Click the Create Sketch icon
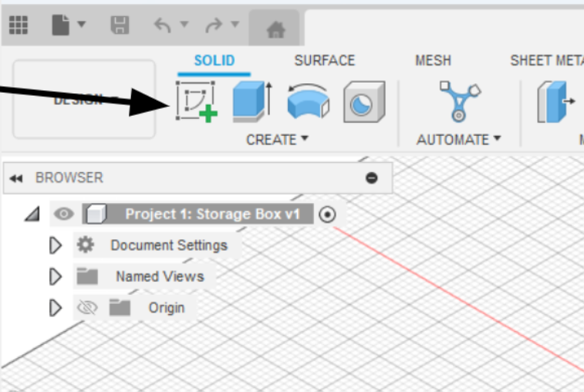This screenshot has width=584, height=392. [x=196, y=101]
